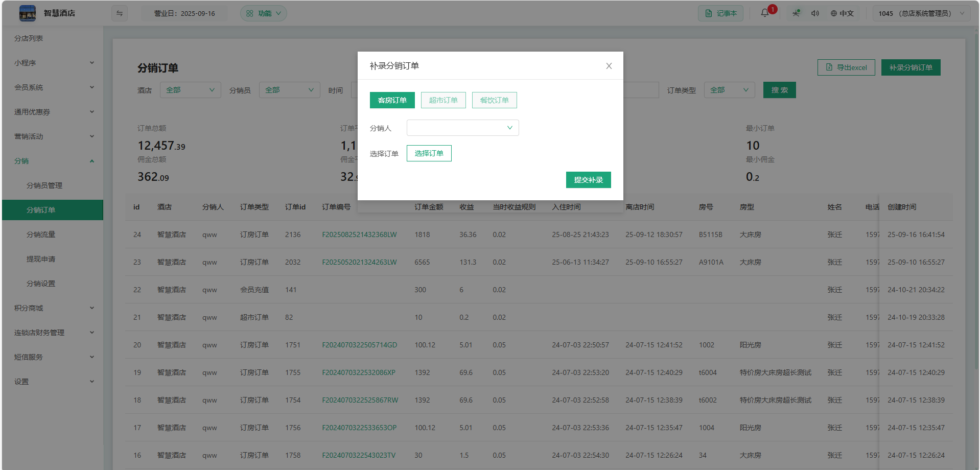Choose the 餐饮订单 order type
This screenshot has width=980, height=470.
pyautogui.click(x=494, y=100)
